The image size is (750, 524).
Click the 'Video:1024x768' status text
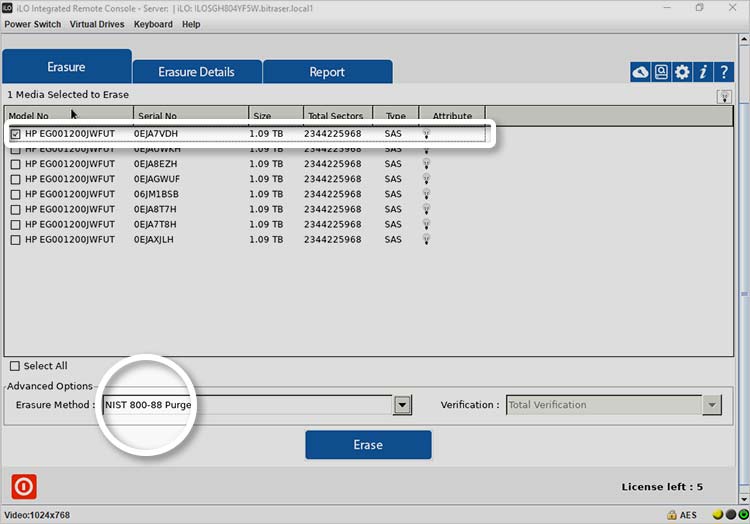pyautogui.click(x=37, y=515)
